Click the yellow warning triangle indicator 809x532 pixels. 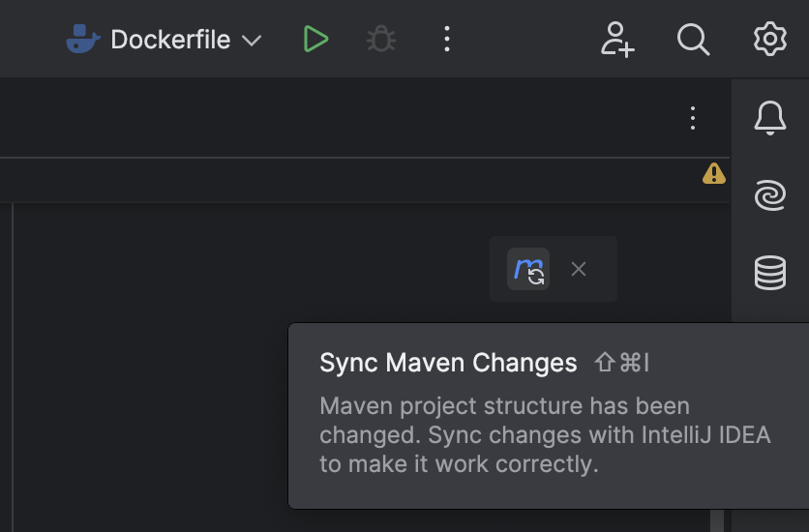[713, 174]
